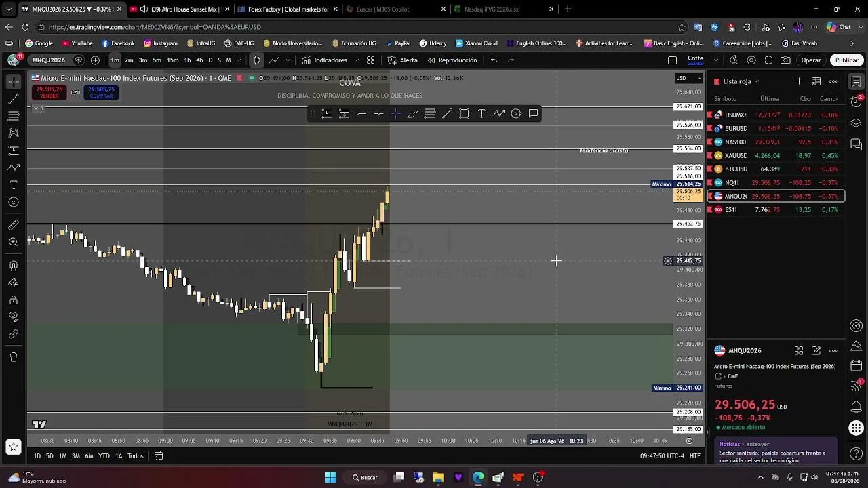The image size is (868, 488).
Task: Open alerts panel clock icon
Action: (x=856, y=102)
